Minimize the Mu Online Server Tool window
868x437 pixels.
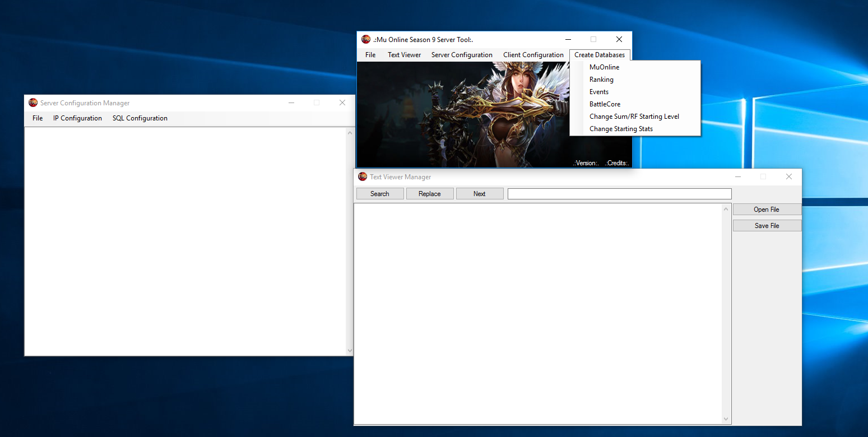[x=568, y=39]
